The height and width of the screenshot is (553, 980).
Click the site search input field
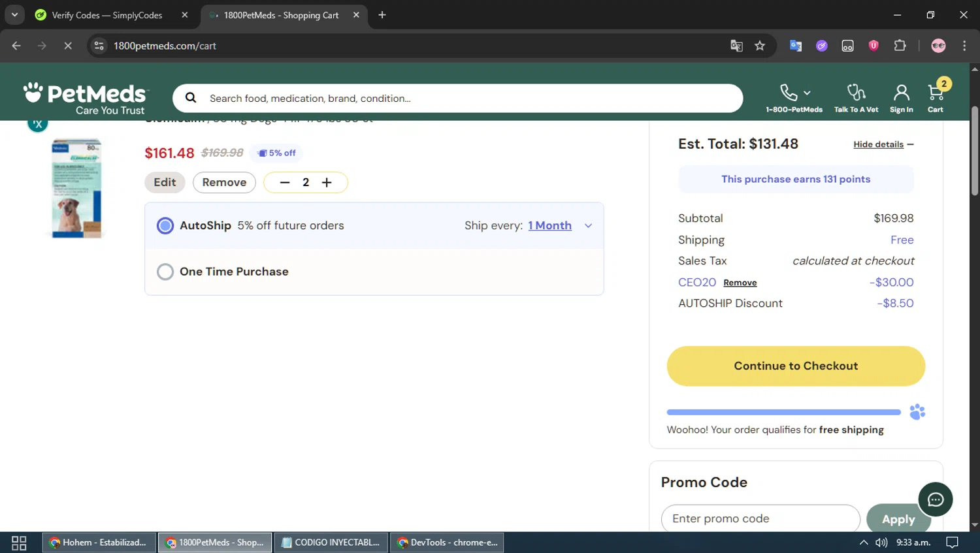point(457,99)
